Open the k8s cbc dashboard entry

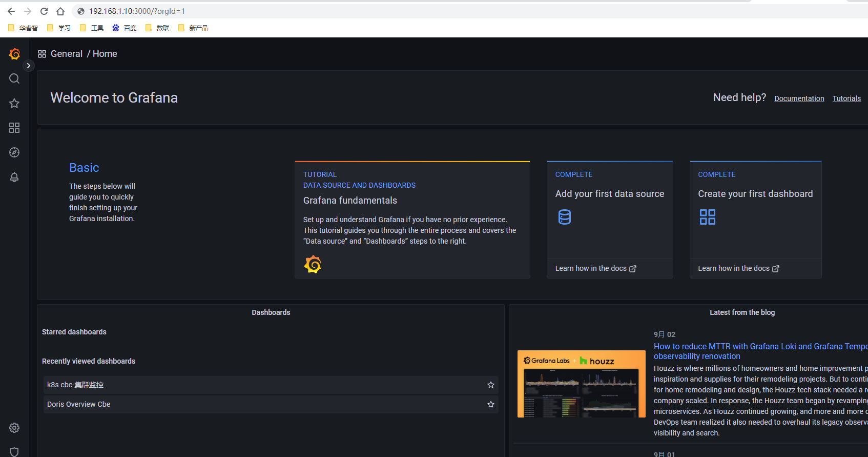[271, 385]
